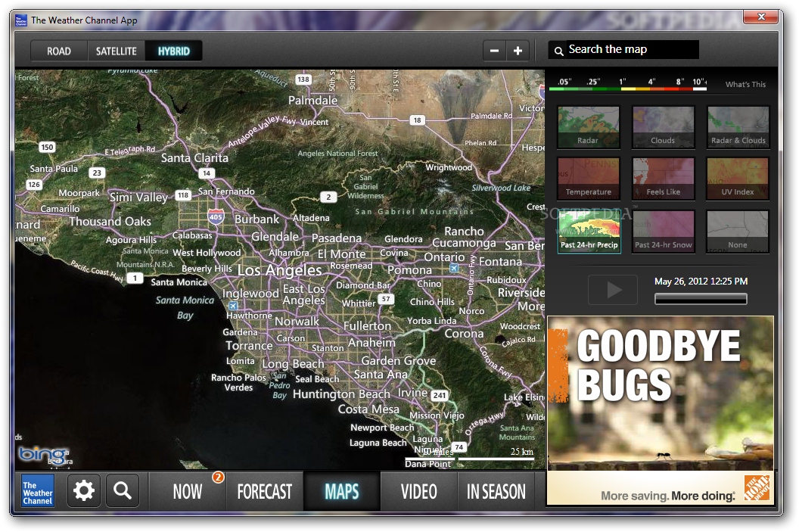Select the Radar & Clouds layer
The height and width of the screenshot is (532, 799).
tap(738, 127)
